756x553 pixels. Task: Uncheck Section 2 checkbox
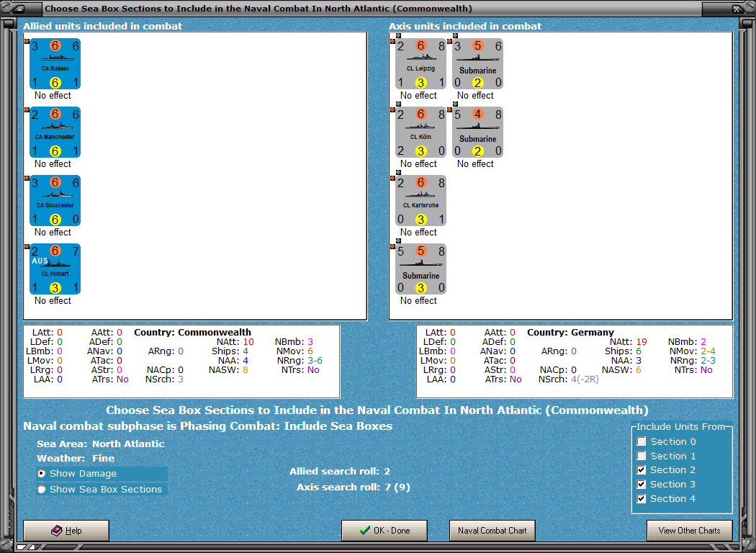pyautogui.click(x=642, y=470)
